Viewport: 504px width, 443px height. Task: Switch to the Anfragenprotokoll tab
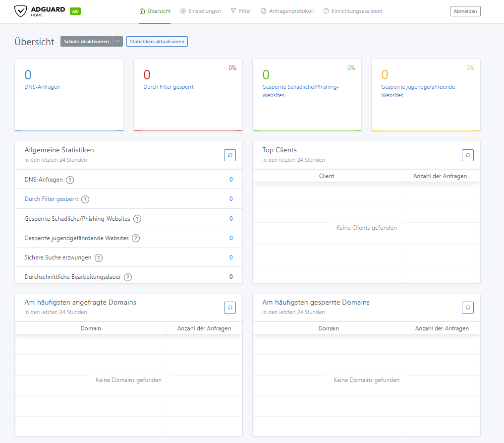(287, 11)
